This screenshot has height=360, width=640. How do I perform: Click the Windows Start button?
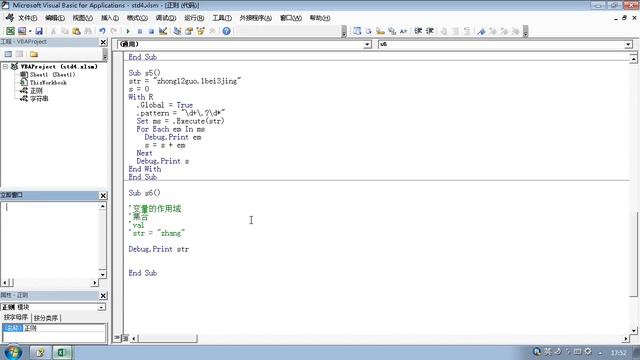[x=13, y=352]
